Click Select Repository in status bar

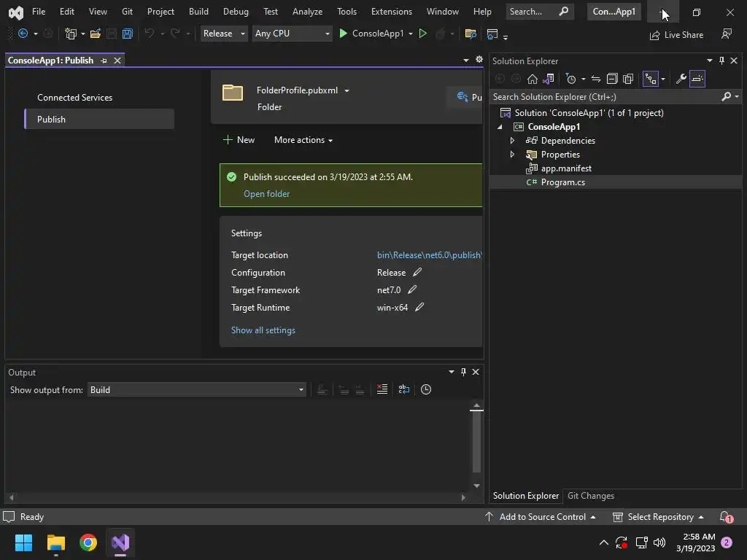(x=659, y=517)
